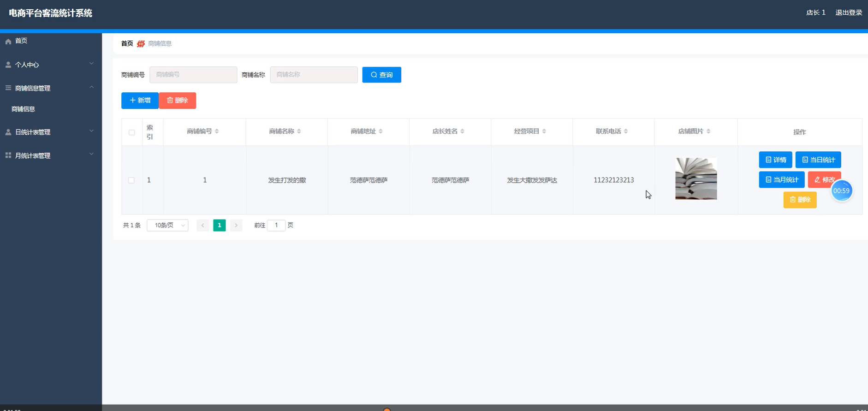The width and height of the screenshot is (868, 411).
Task: Click the 发生打发的撒 shop name cell
Action: (287, 180)
